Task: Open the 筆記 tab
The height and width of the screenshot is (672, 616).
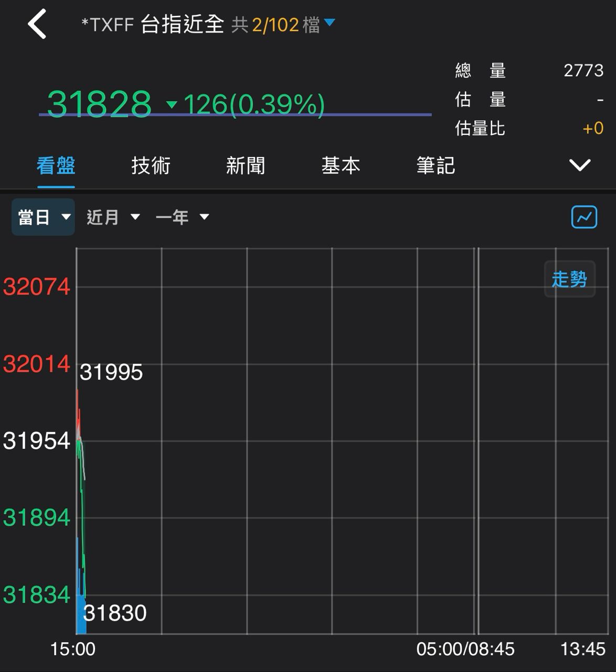Action: [436, 166]
